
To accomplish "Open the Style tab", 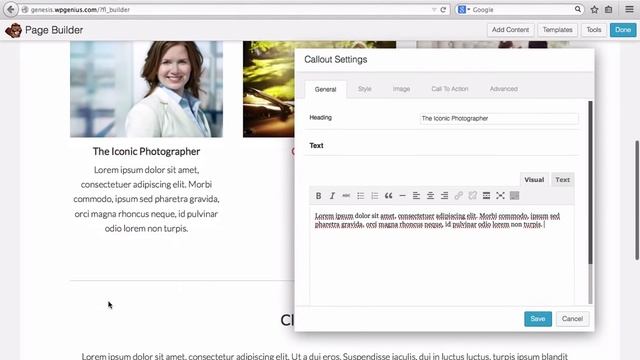I will (364, 89).
